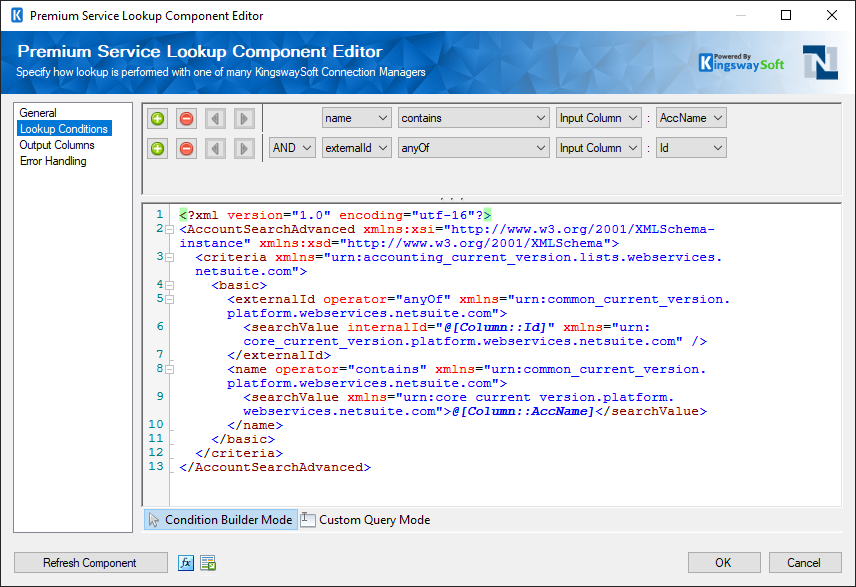
Task: Click the KingswaySoft logo
Action: click(x=741, y=63)
